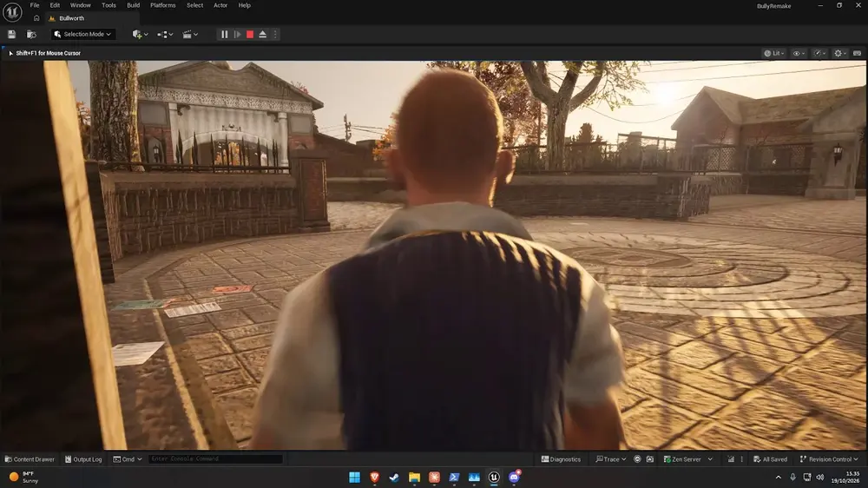Pause the play-in-editor simulation
Screen dimensions: 868x488
224,35
